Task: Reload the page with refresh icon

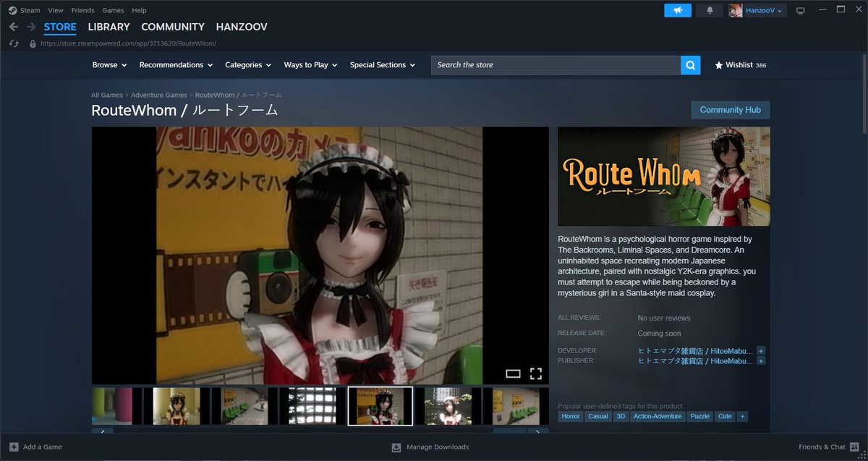Action: pos(13,43)
